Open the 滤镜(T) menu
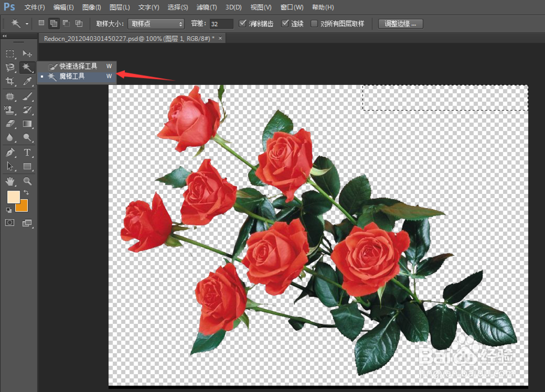 (x=205, y=7)
